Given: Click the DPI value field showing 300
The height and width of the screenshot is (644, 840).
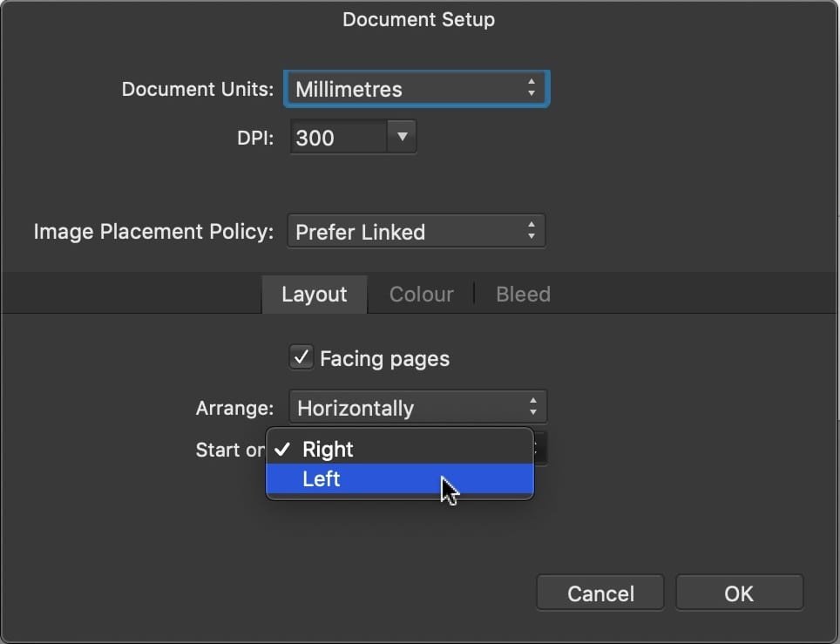Looking at the screenshot, I should [x=335, y=137].
